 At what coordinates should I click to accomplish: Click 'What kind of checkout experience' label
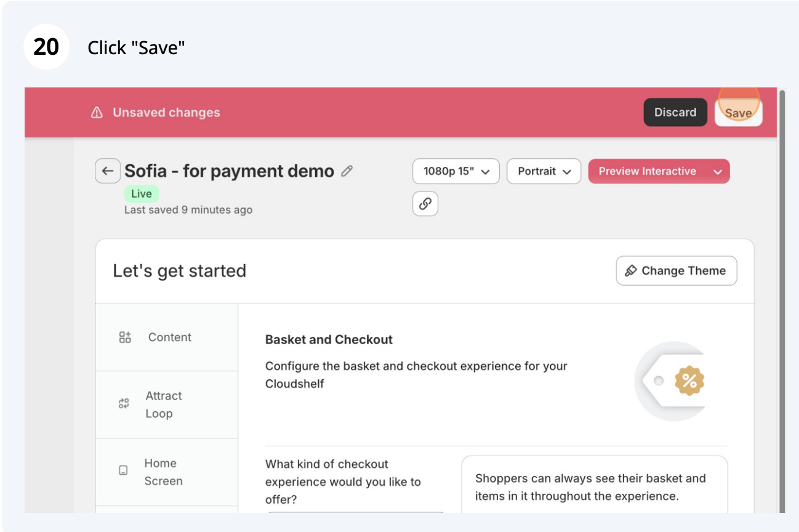(x=343, y=482)
